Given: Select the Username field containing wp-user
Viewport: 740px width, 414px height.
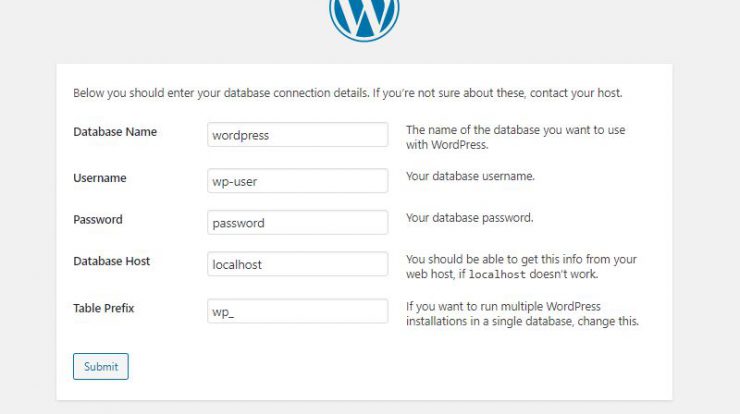Looking at the screenshot, I should click(297, 181).
